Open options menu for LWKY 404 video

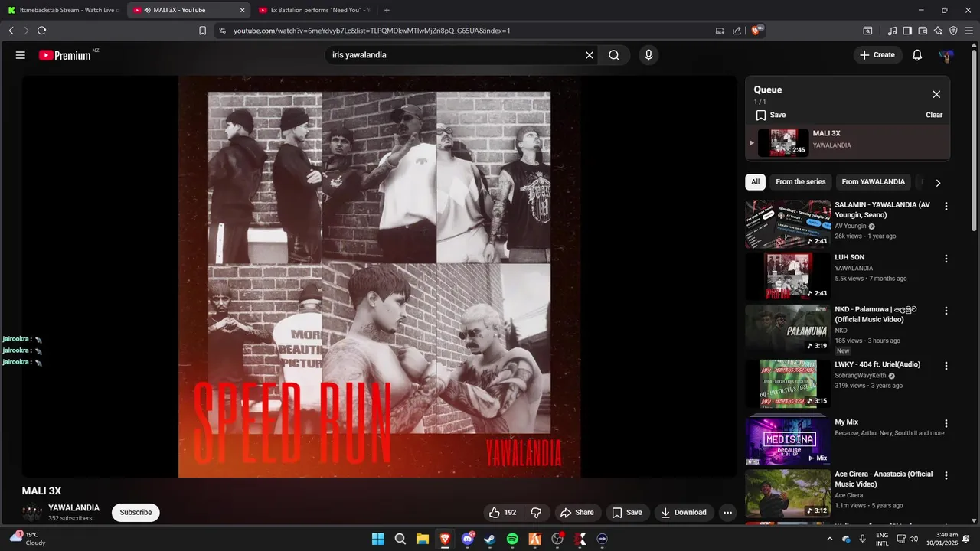946,366
